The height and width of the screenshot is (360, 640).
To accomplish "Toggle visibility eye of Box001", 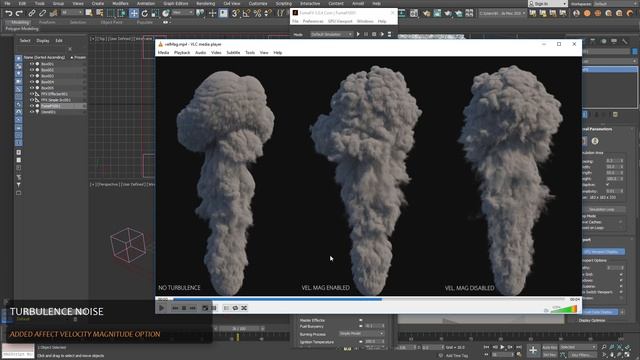I will (x=32, y=64).
